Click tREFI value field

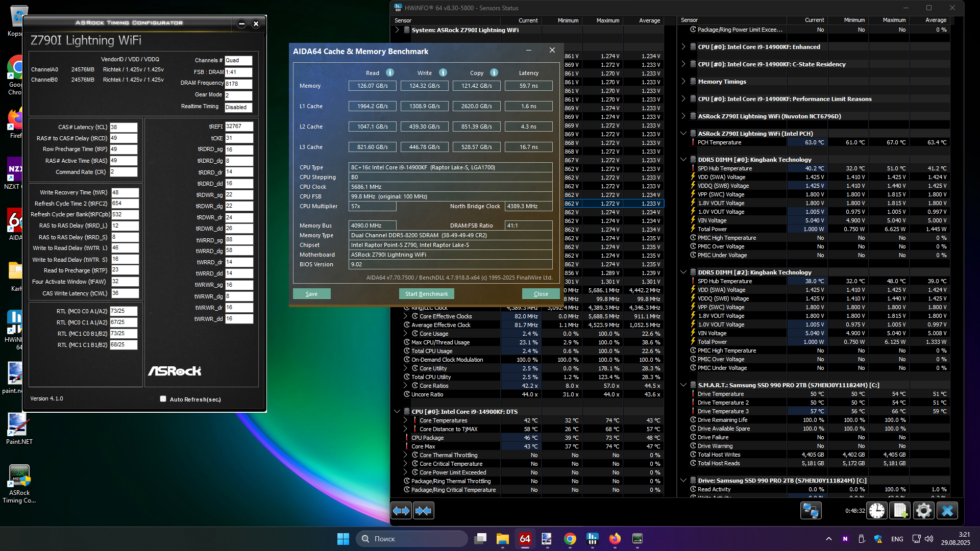pos(239,127)
